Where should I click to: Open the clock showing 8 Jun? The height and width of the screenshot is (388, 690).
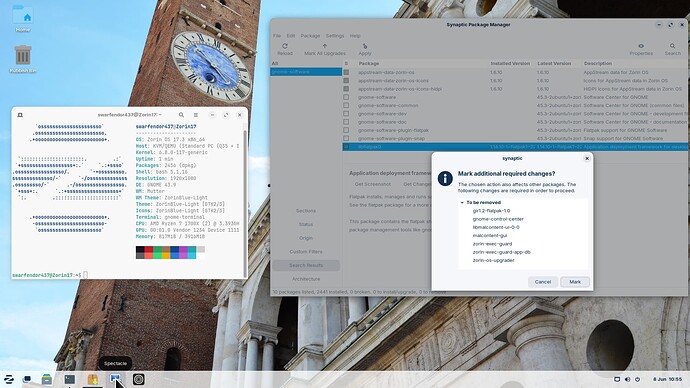click(x=668, y=379)
